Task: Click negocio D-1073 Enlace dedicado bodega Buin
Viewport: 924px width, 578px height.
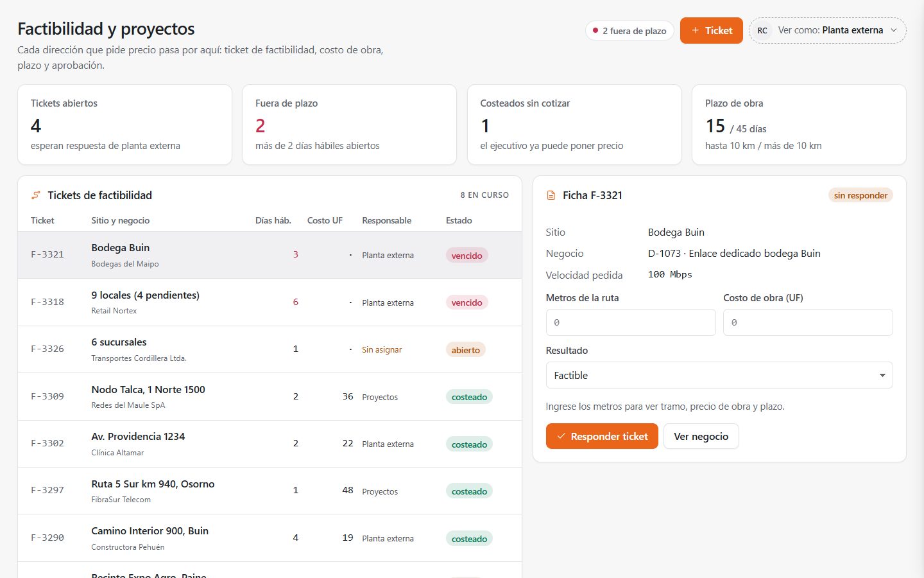Action: pyautogui.click(x=734, y=253)
